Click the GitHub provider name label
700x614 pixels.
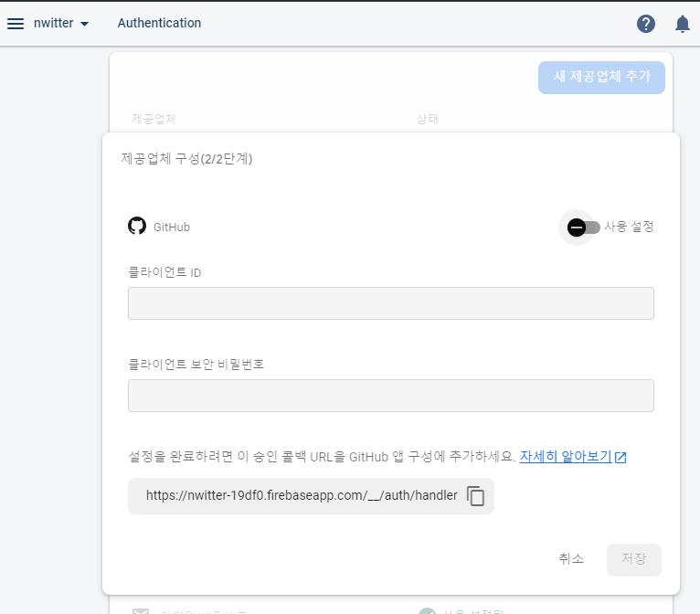coord(172,228)
